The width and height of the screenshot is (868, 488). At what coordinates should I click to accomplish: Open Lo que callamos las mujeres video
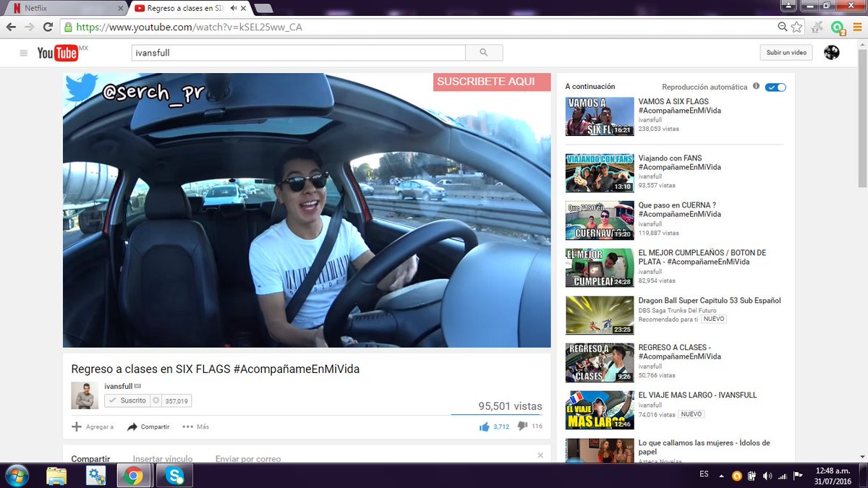tap(704, 447)
